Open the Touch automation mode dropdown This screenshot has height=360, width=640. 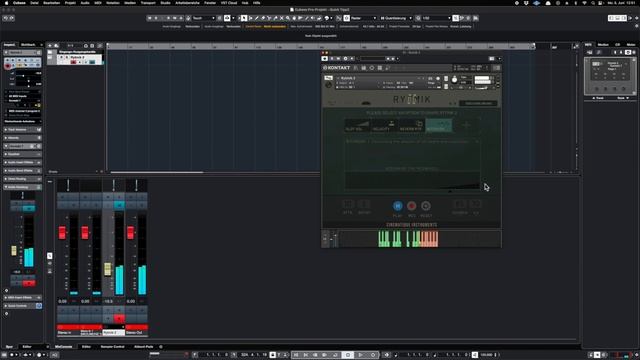pos(203,18)
